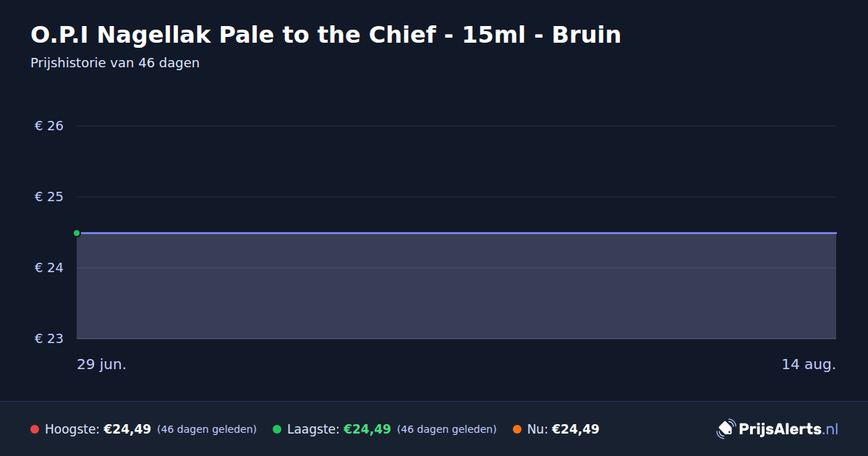Click the product title O.P.I Nagellak
This screenshot has width=868, height=456.
pos(325,35)
